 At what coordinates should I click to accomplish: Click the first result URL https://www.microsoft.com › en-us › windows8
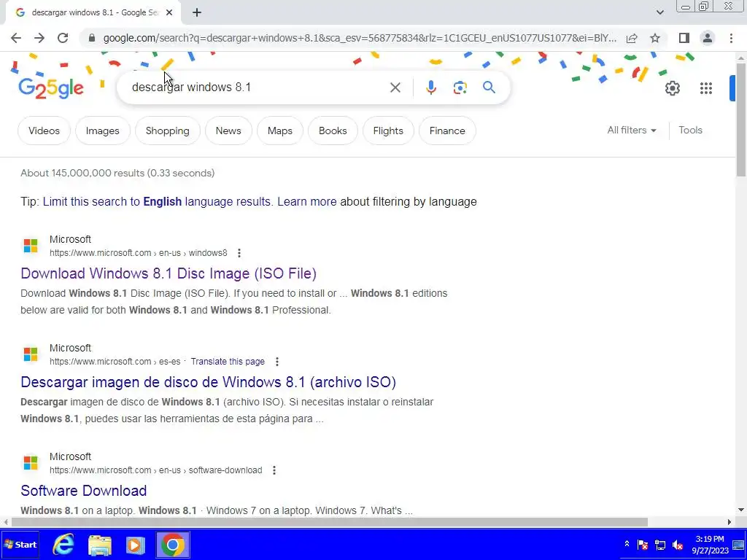pyautogui.click(x=139, y=253)
